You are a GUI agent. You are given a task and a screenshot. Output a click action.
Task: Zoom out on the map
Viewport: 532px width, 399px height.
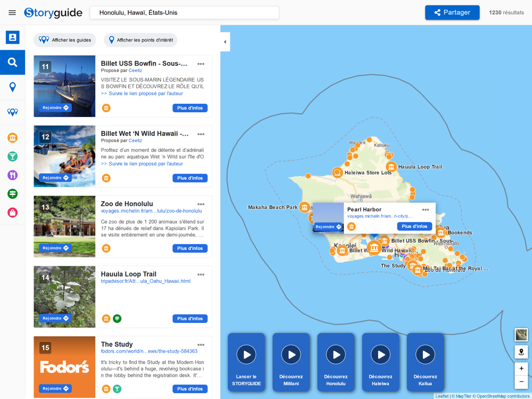[521, 382]
